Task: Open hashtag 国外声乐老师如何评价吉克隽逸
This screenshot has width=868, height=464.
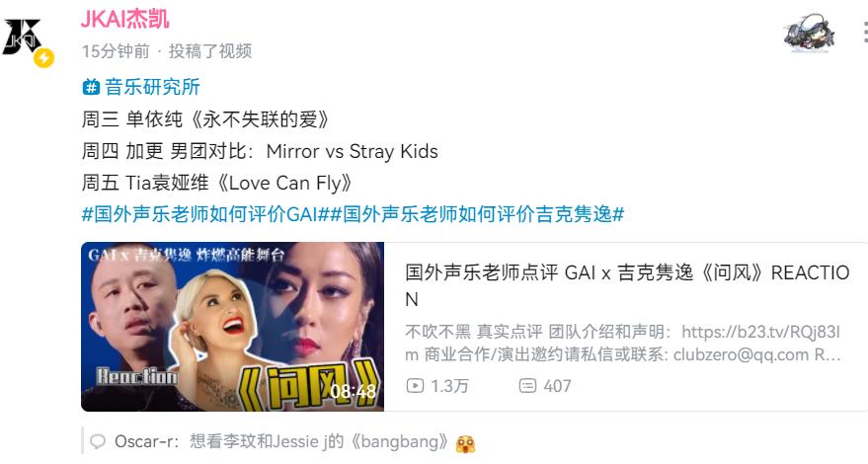Action: click(477, 213)
